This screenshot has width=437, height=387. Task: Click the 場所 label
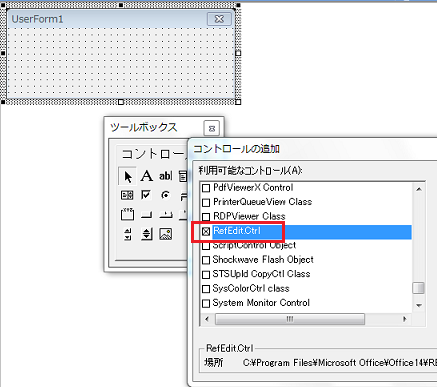214,363
